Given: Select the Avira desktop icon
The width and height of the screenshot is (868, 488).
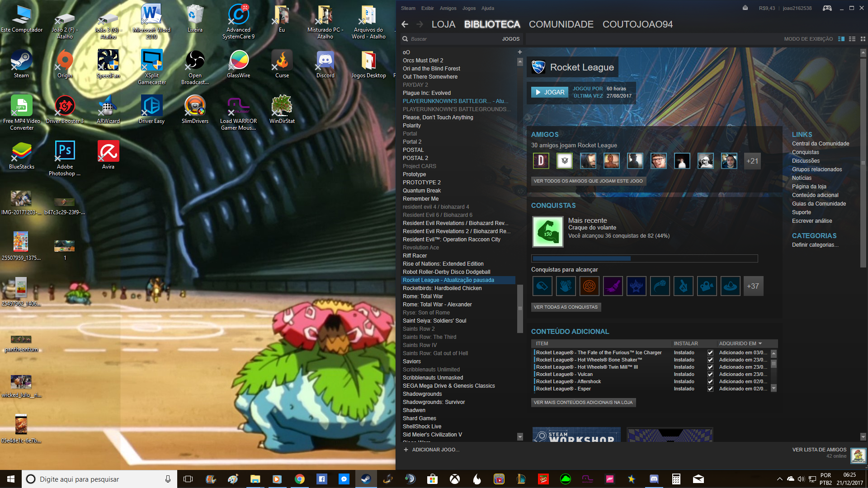Looking at the screenshot, I should click(x=108, y=155).
